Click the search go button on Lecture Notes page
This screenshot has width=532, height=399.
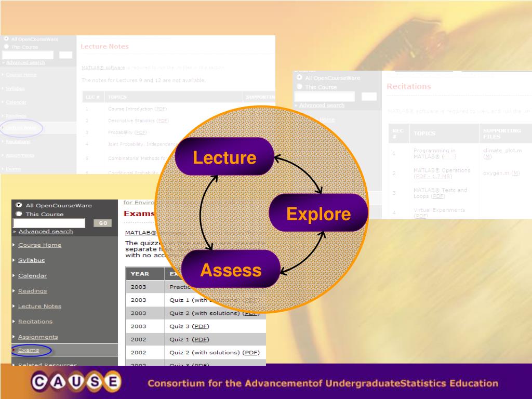(65, 55)
